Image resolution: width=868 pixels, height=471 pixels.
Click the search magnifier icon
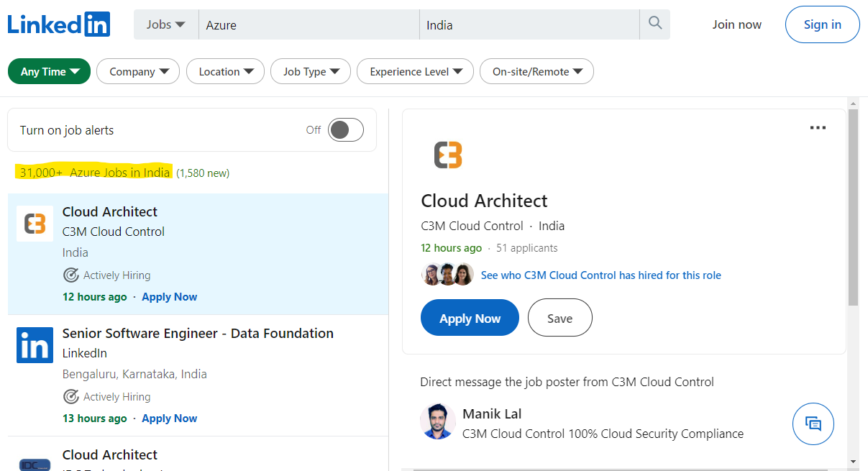click(x=654, y=24)
